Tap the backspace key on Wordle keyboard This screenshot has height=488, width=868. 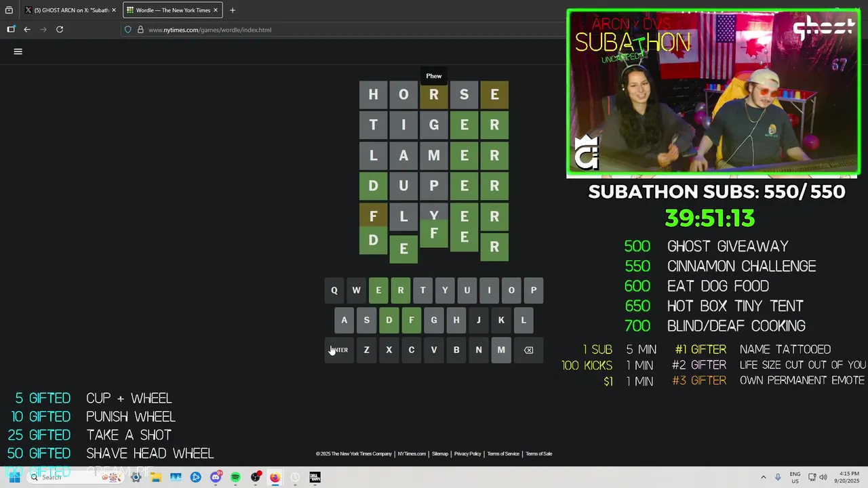[528, 350]
